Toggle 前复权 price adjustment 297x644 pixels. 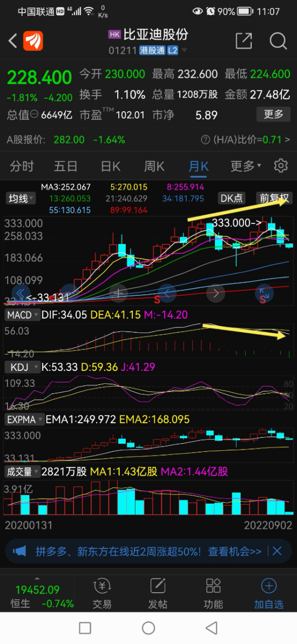coord(274,198)
